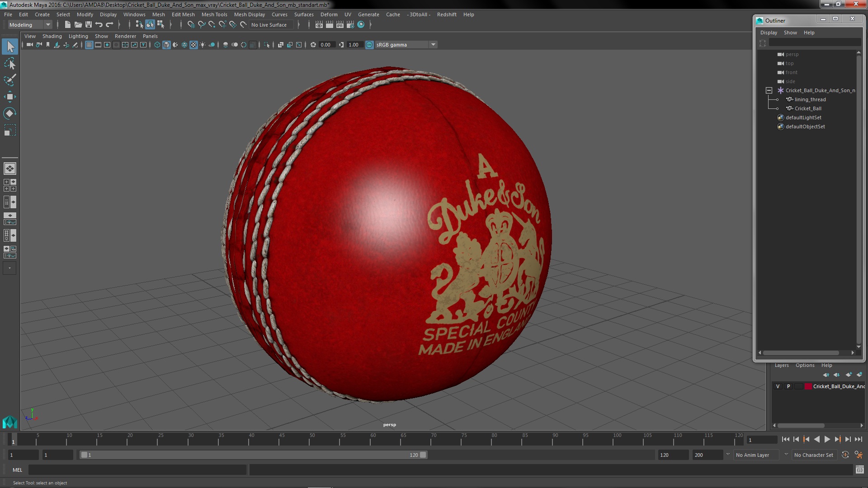Toggle layer visibility V box
Image resolution: width=868 pixels, height=488 pixels.
pyautogui.click(x=778, y=386)
